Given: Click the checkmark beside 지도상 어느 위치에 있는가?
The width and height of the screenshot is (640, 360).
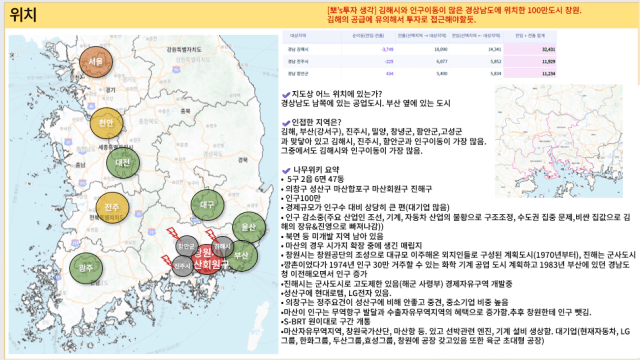Looking at the screenshot, I should (x=286, y=95).
